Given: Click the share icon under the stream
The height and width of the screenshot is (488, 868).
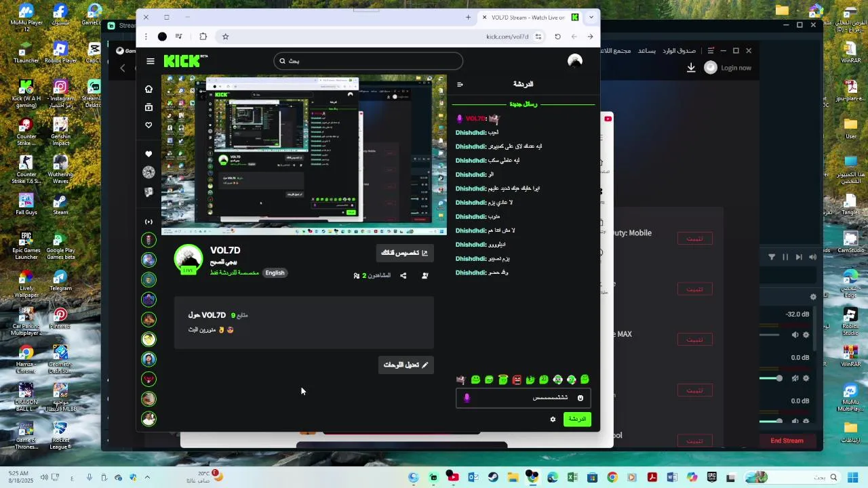Looking at the screenshot, I should pyautogui.click(x=403, y=276).
